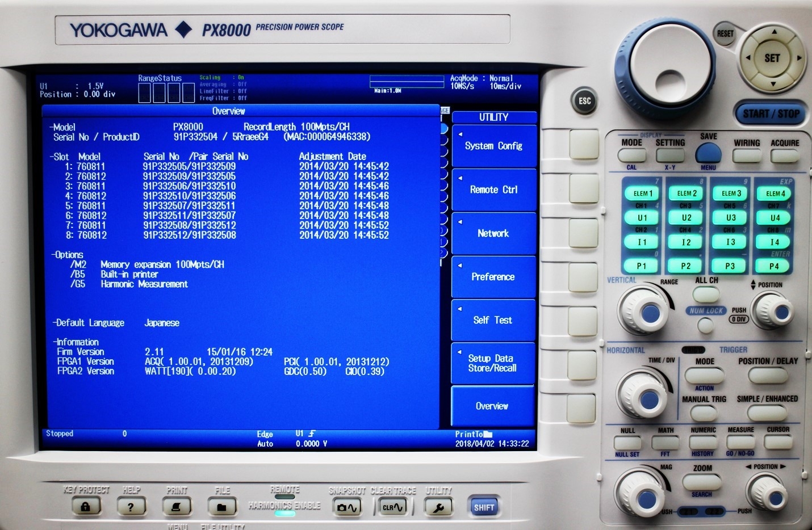Click the zoom MAG knob
Screen dimensions: 812x530
(641, 495)
